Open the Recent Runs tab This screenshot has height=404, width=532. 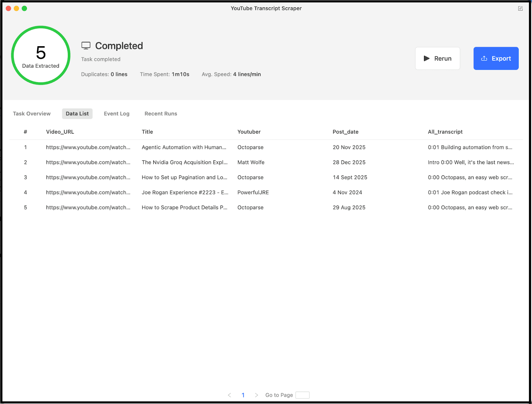coord(161,114)
